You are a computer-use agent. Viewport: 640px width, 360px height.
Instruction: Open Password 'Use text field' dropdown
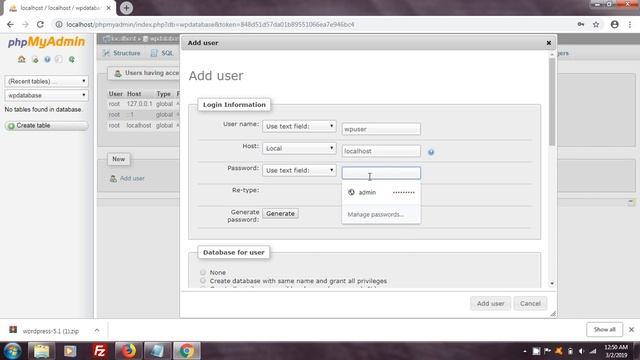pyautogui.click(x=299, y=170)
